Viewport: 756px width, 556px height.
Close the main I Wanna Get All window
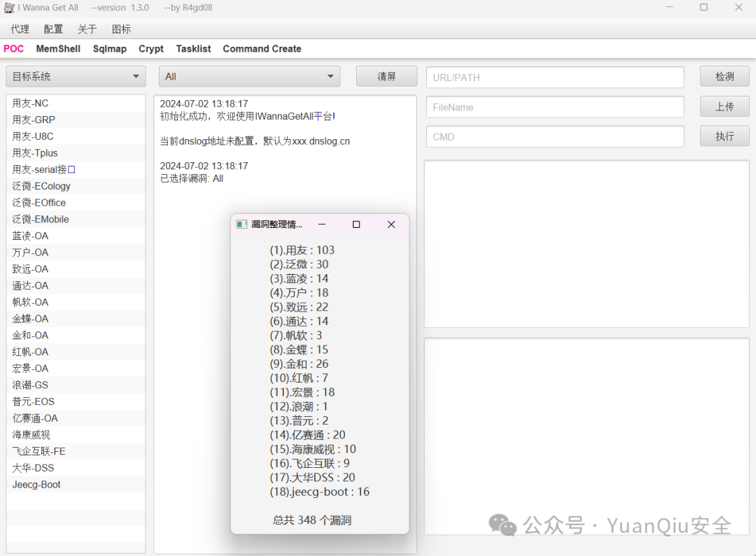pos(738,7)
